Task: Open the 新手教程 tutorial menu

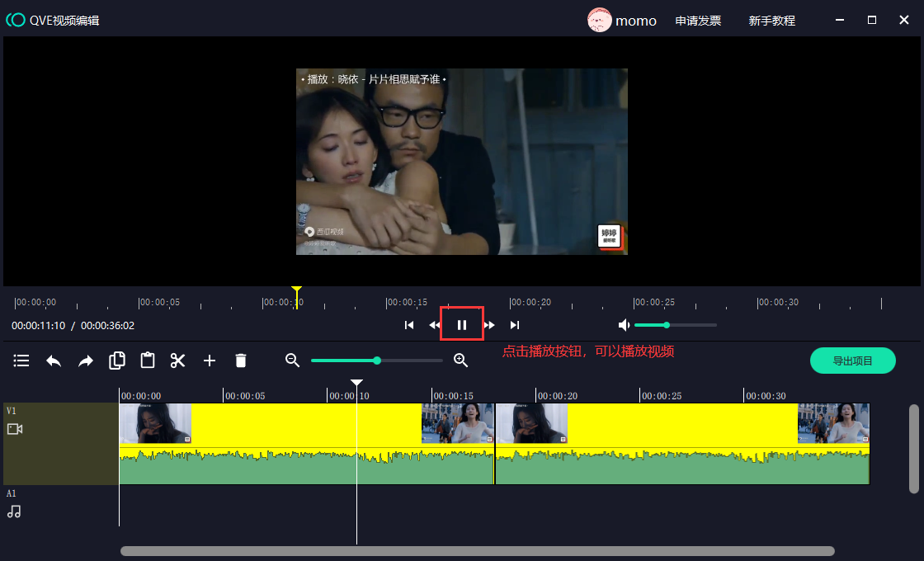Action: click(x=771, y=21)
